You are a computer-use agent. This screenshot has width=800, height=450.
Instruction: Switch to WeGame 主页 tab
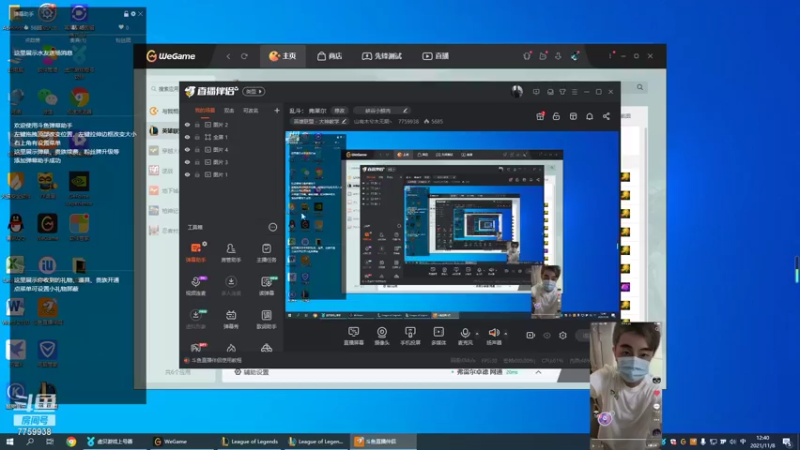coord(283,56)
